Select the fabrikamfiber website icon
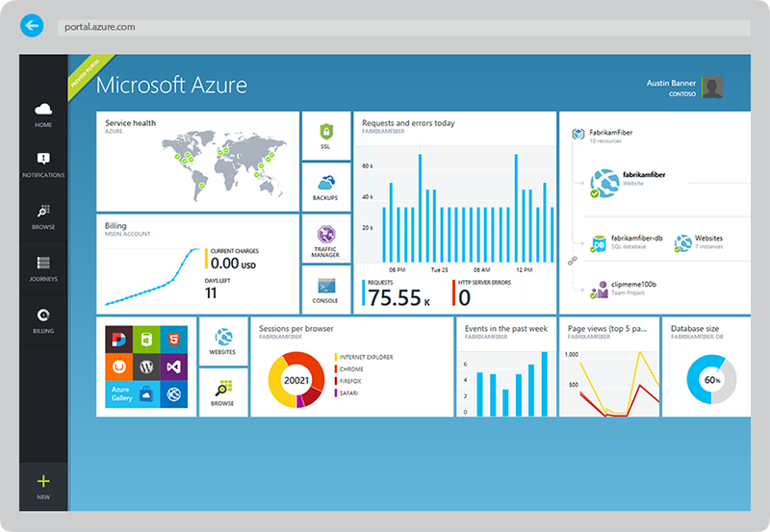 (604, 183)
